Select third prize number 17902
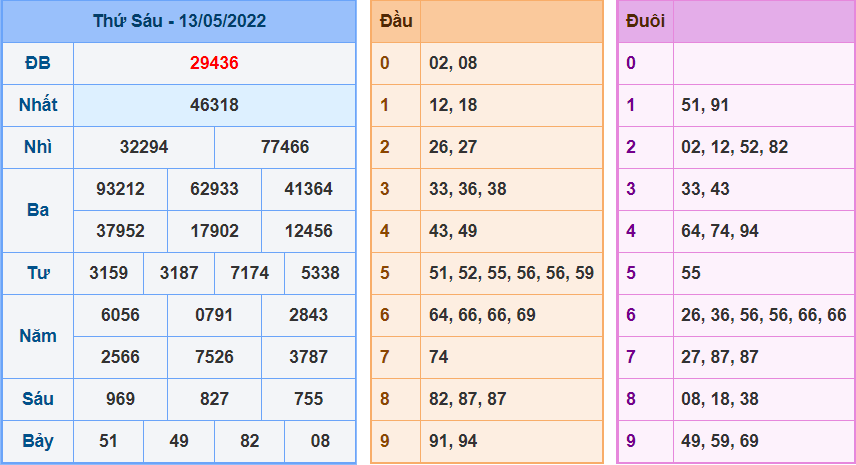 pos(214,231)
